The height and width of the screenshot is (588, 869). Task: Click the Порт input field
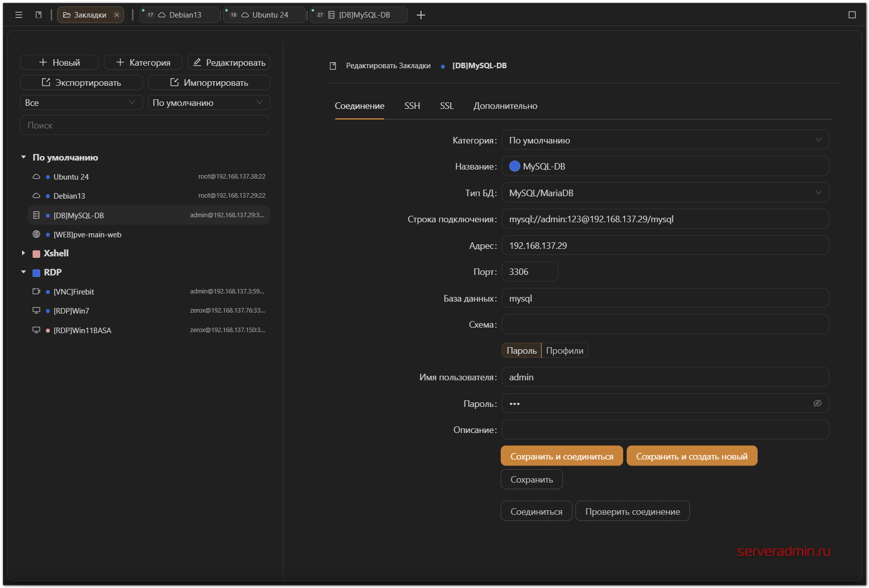530,271
